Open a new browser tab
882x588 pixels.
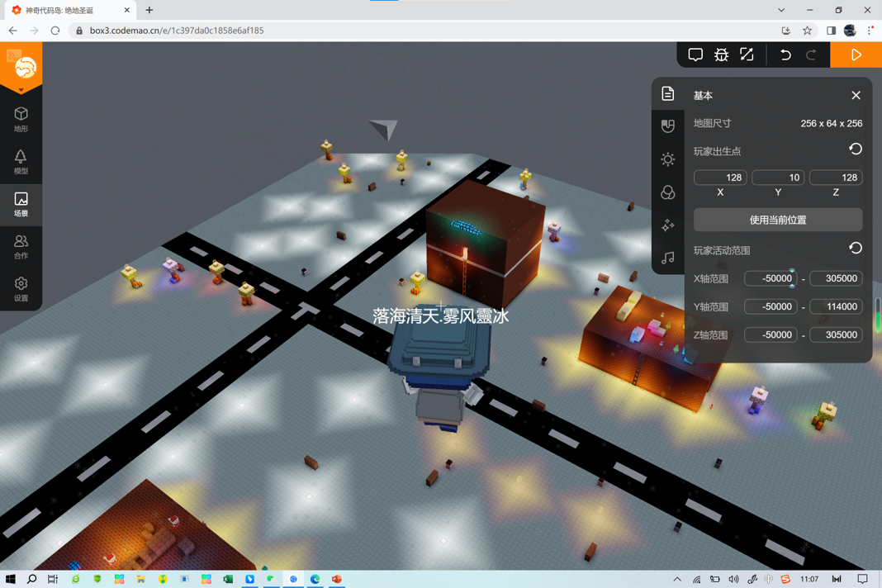pos(149,10)
